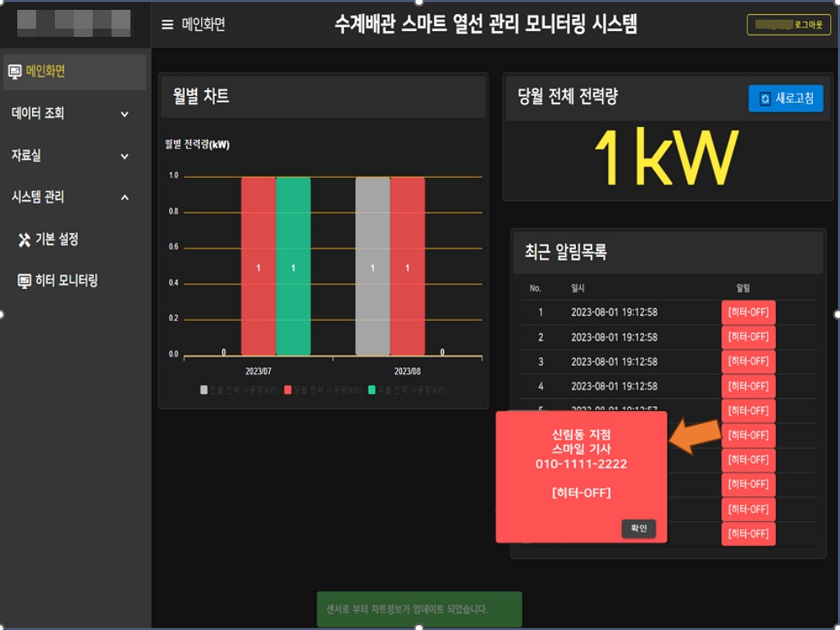Click the 시스템 관리 menu label
This screenshot has width=840, height=630.
[38, 197]
